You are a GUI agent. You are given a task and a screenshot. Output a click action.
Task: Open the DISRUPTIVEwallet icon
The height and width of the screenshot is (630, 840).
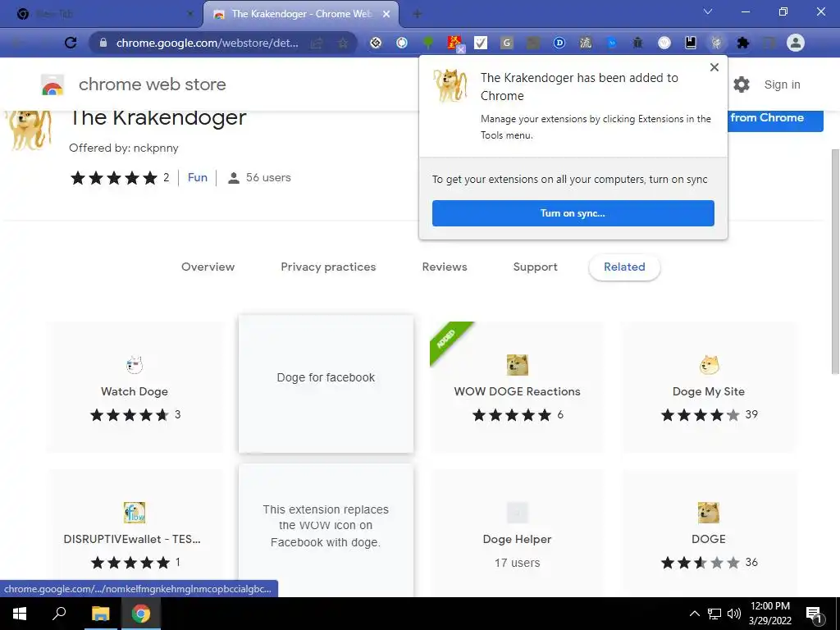click(x=135, y=513)
